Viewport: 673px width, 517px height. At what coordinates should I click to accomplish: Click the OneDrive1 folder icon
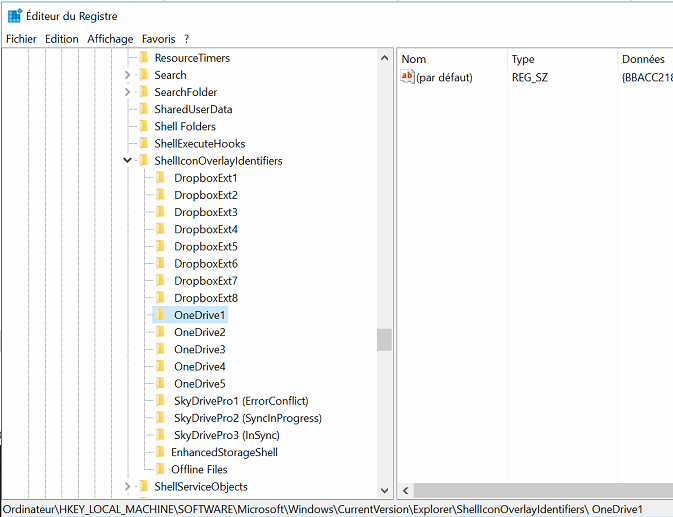point(160,315)
